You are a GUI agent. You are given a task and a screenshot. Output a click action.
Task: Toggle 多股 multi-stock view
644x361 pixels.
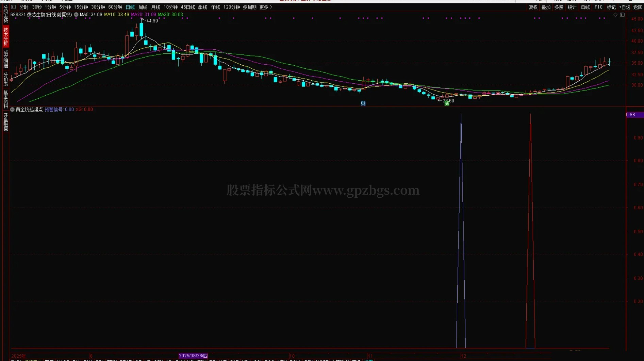coord(559,7)
